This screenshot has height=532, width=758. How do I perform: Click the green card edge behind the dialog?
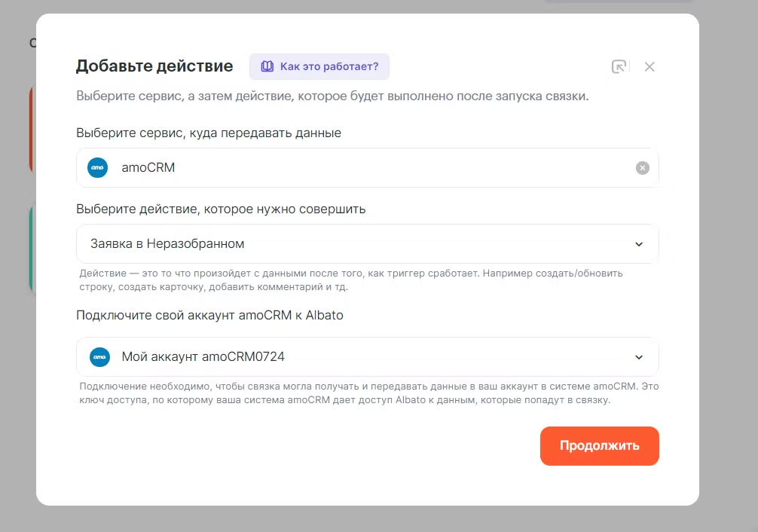pyautogui.click(x=32, y=249)
